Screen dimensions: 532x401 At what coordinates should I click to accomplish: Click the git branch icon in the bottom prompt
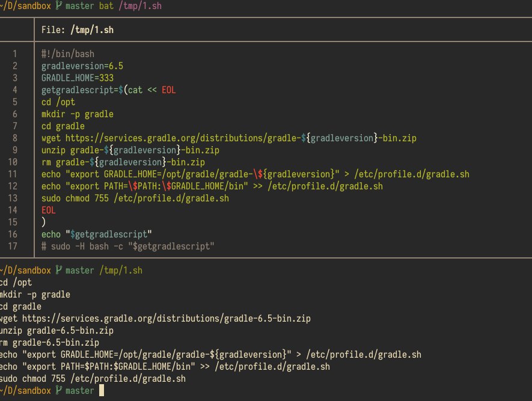(x=58, y=390)
